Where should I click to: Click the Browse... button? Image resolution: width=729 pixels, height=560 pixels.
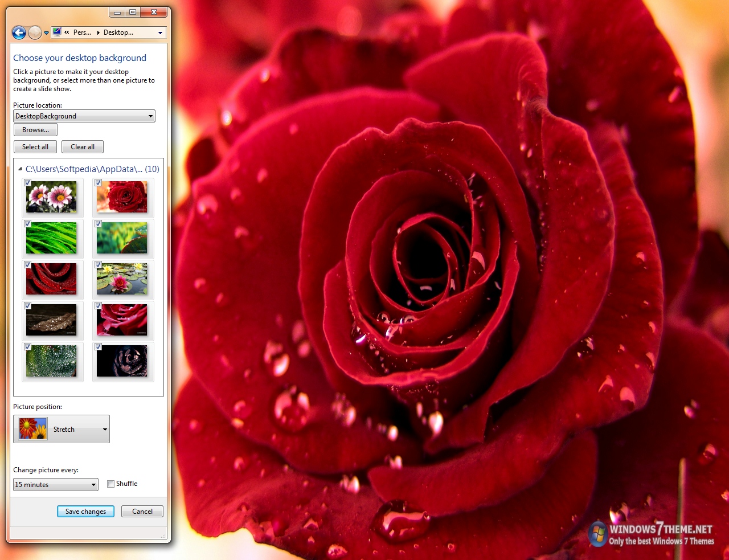click(x=35, y=130)
